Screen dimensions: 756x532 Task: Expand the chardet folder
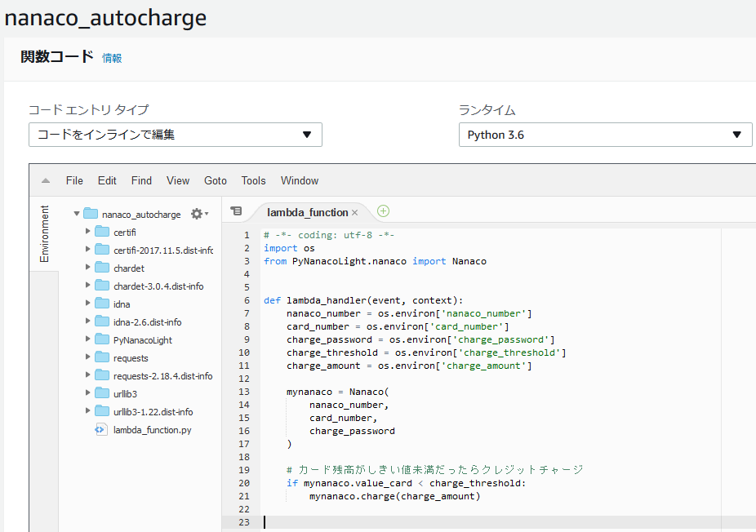[x=88, y=268]
